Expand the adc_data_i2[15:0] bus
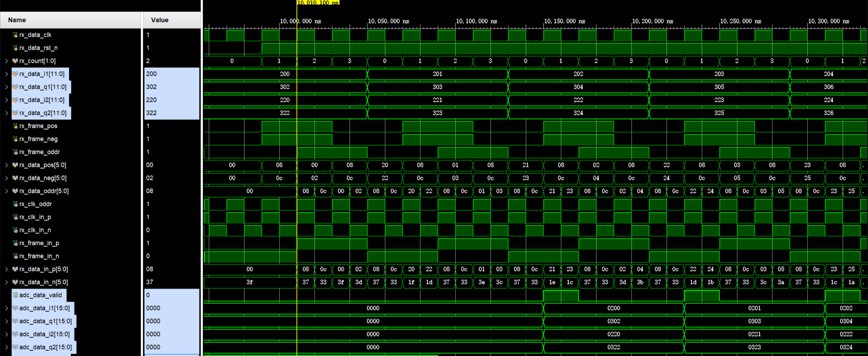 tap(6, 334)
